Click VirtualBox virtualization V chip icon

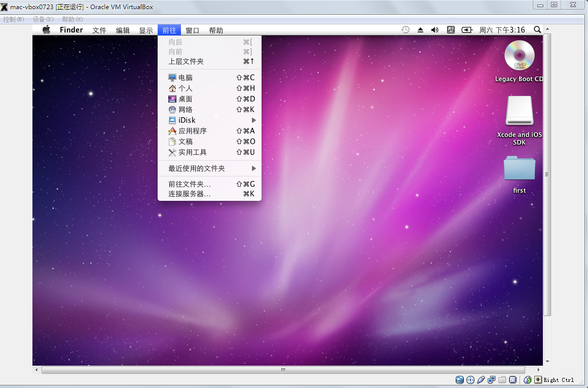pos(512,380)
